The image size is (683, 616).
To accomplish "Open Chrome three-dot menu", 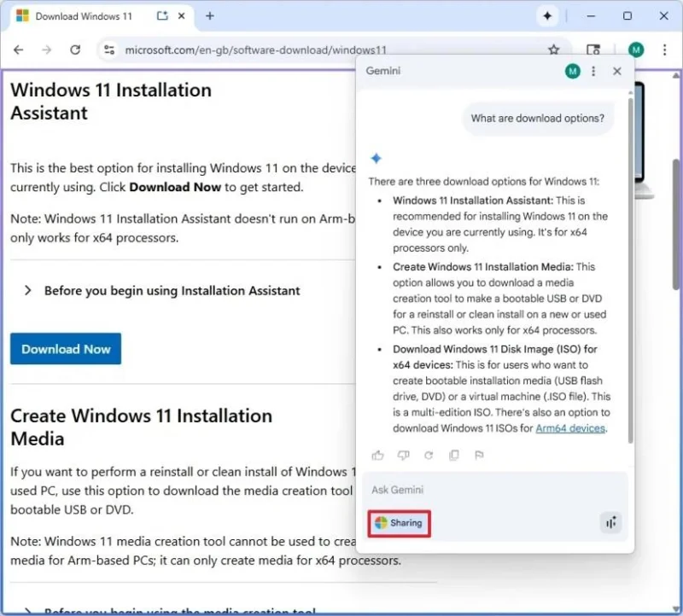I will (x=665, y=50).
